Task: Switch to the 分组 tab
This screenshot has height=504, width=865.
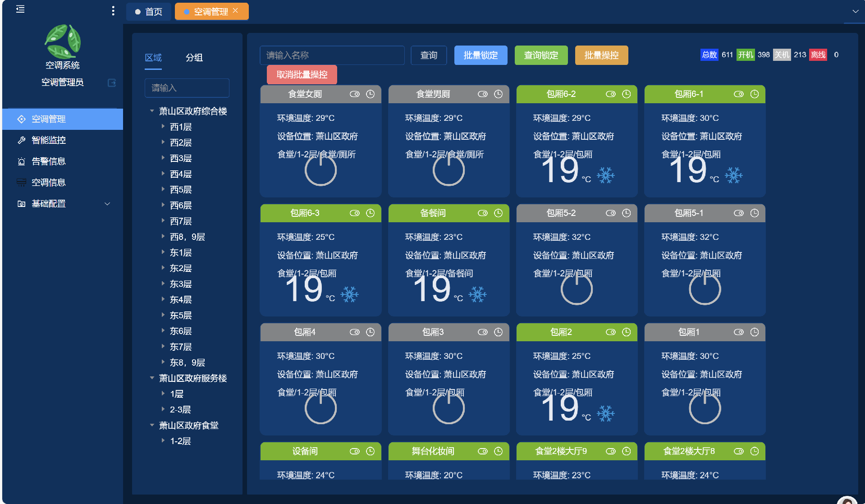Action: [x=194, y=58]
